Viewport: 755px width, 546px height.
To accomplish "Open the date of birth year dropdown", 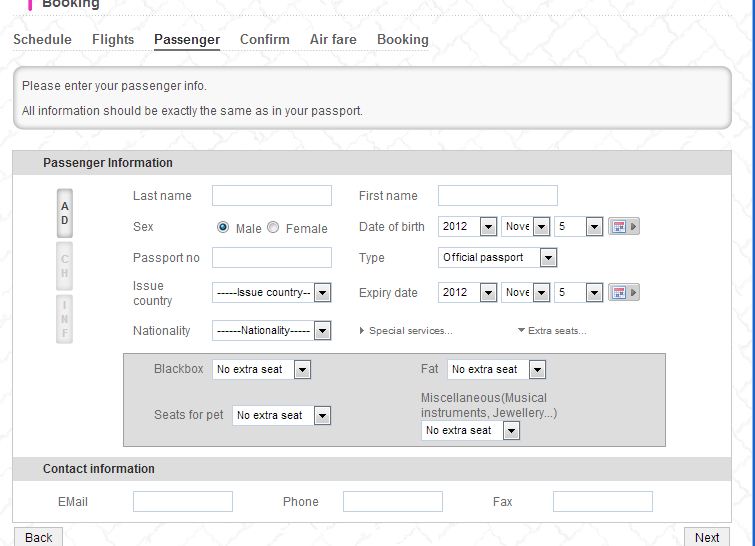I will [467, 227].
